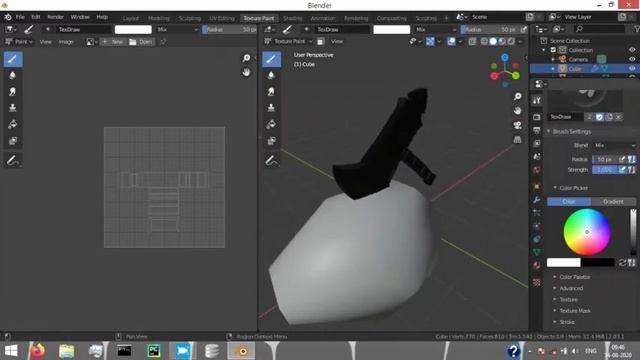Image resolution: width=640 pixels, height=360 pixels.
Task: Switch perspective/orthographic grid icon in viewport
Action: pyautogui.click(x=518, y=139)
